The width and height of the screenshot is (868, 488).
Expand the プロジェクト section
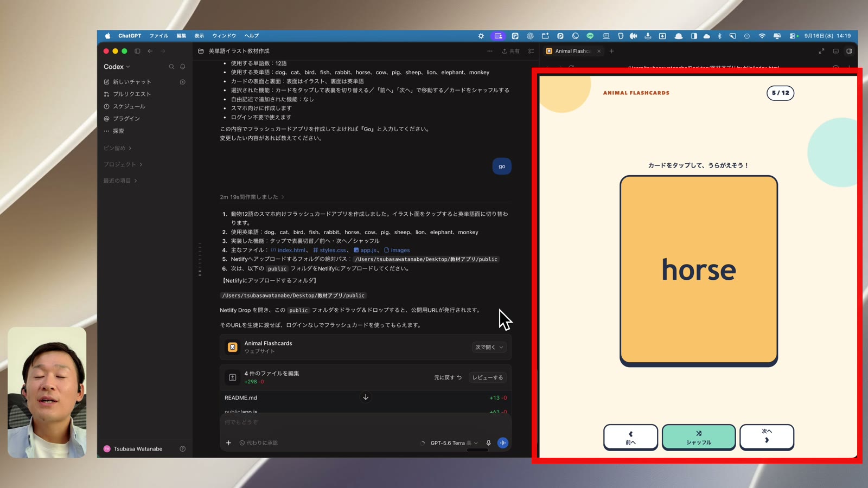(x=123, y=164)
